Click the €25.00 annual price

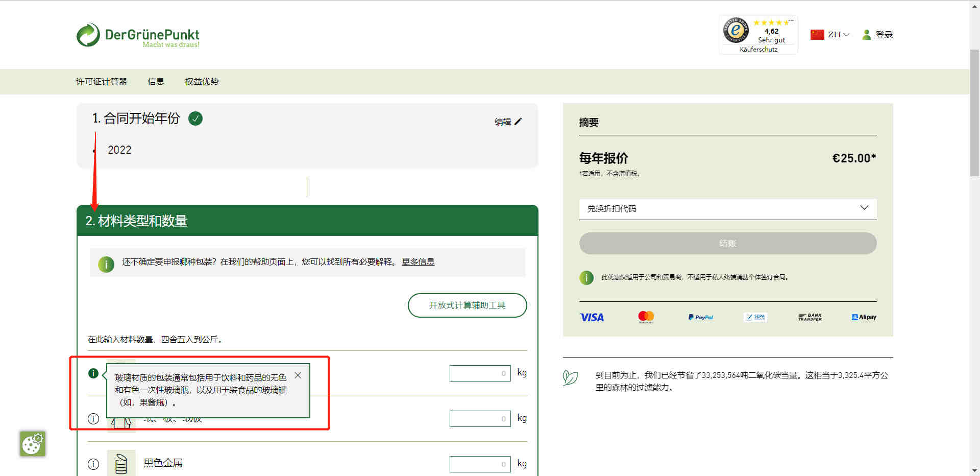[x=854, y=158]
